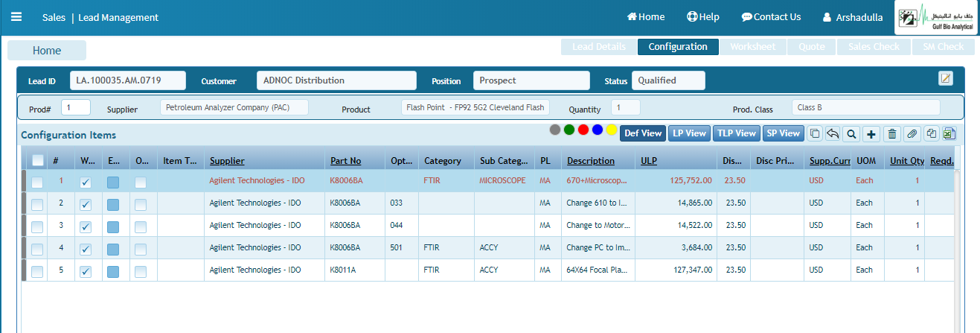Click the Position field Prospect
Screen dimensions: 980x333
[531, 80]
